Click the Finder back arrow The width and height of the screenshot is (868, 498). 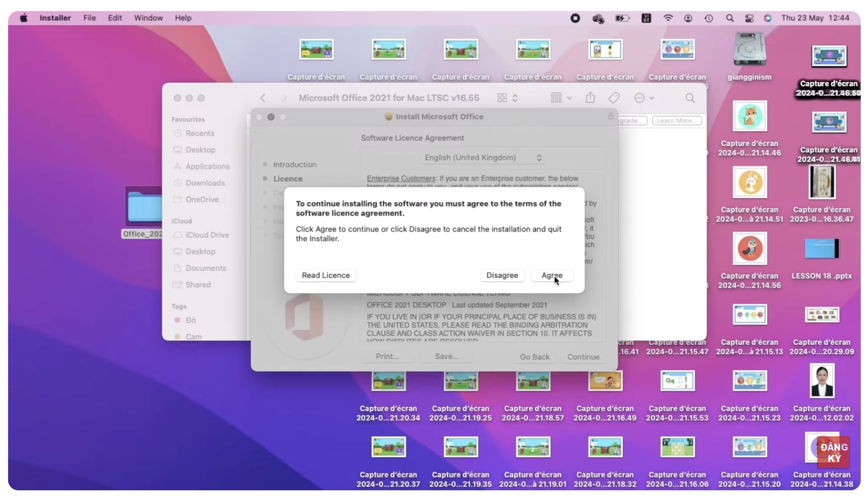[263, 98]
